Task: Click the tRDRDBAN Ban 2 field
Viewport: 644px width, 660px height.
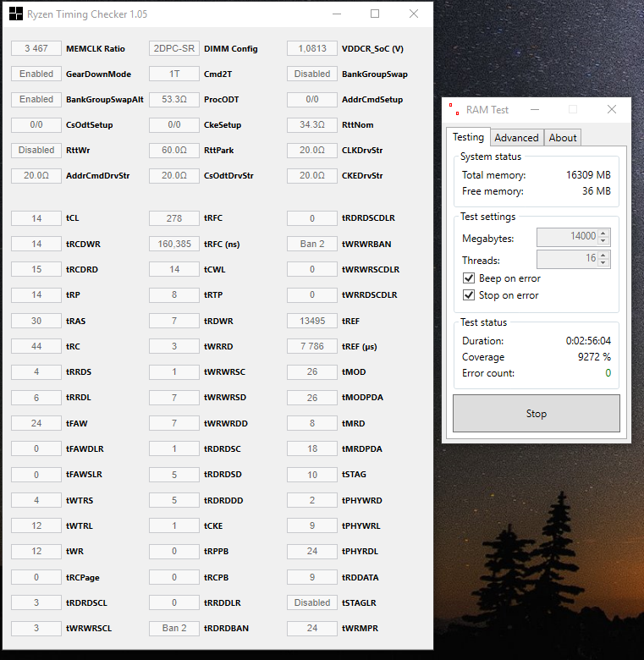Action: point(174,628)
